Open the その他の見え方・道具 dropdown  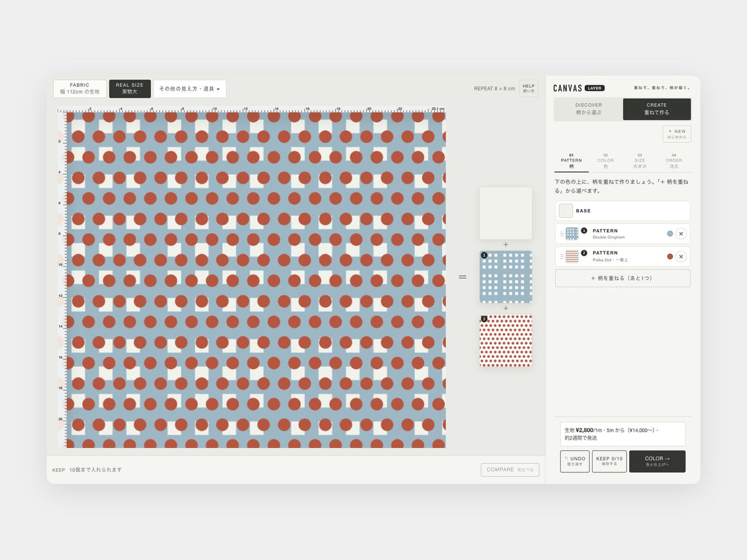coord(189,89)
